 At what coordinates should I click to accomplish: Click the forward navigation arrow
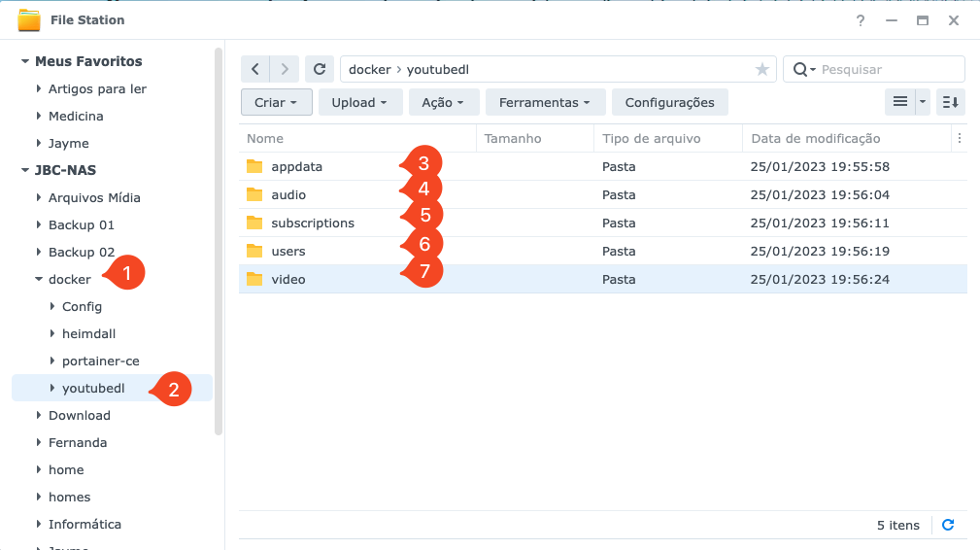[284, 69]
